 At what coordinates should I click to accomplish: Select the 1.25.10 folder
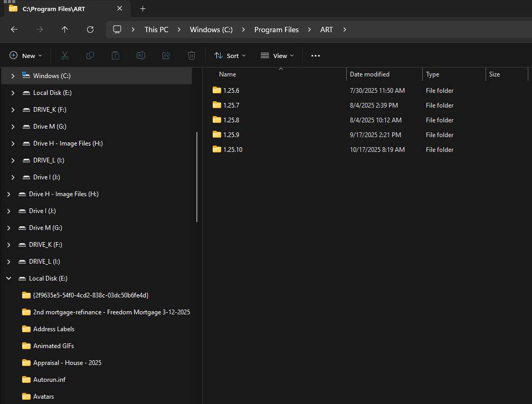[232, 150]
